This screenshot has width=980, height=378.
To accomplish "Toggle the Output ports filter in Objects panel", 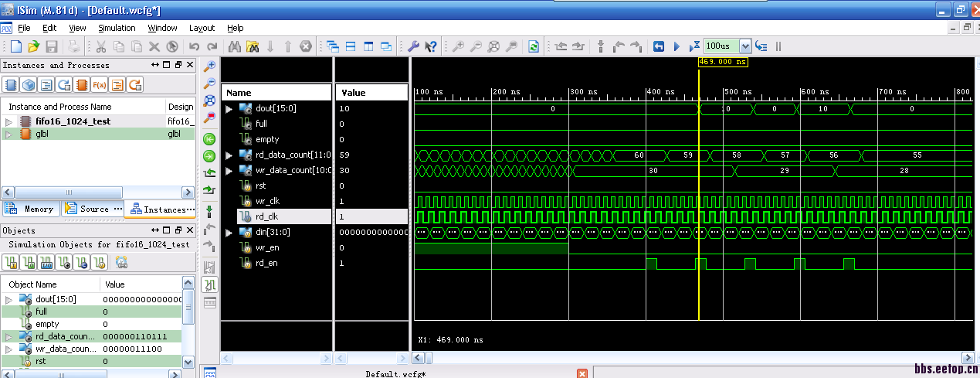I will point(29,264).
